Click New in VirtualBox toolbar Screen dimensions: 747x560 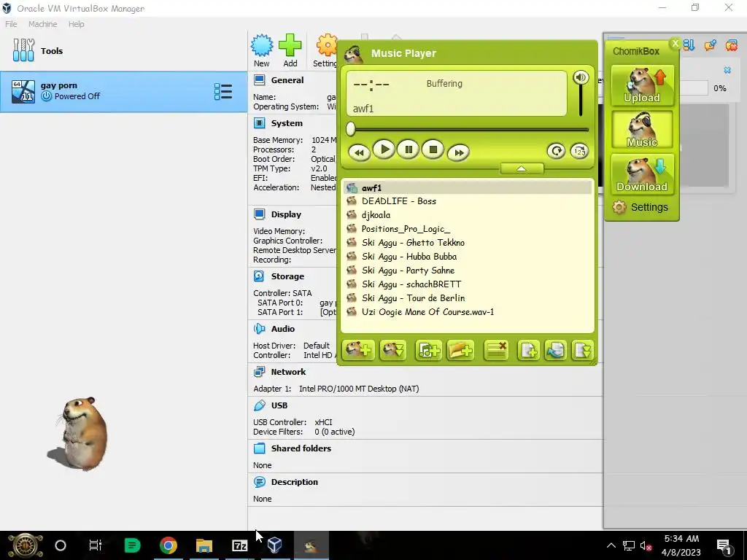tap(262, 50)
